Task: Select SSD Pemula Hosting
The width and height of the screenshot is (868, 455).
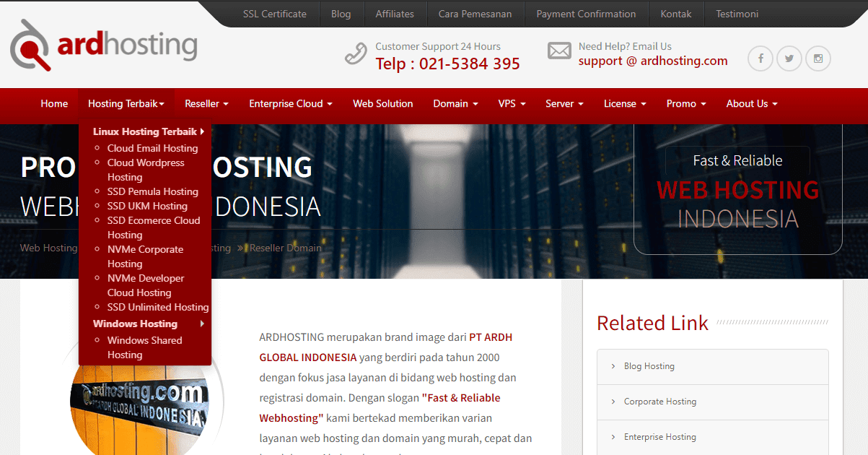Action: point(153,191)
